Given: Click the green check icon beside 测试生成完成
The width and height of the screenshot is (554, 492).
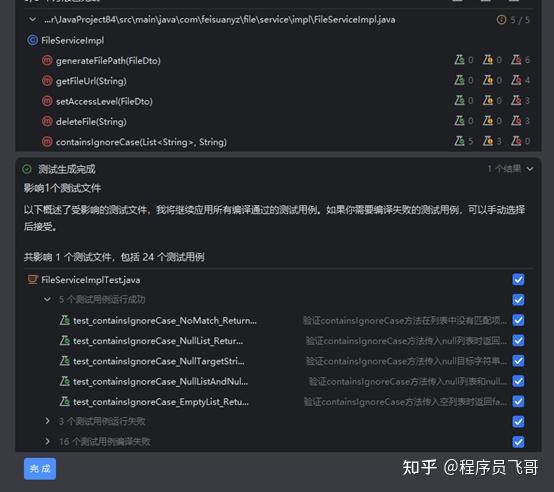Looking at the screenshot, I should 27,169.
